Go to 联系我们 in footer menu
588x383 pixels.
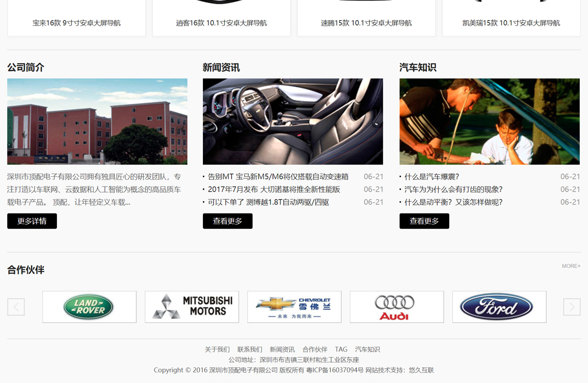[249, 350]
